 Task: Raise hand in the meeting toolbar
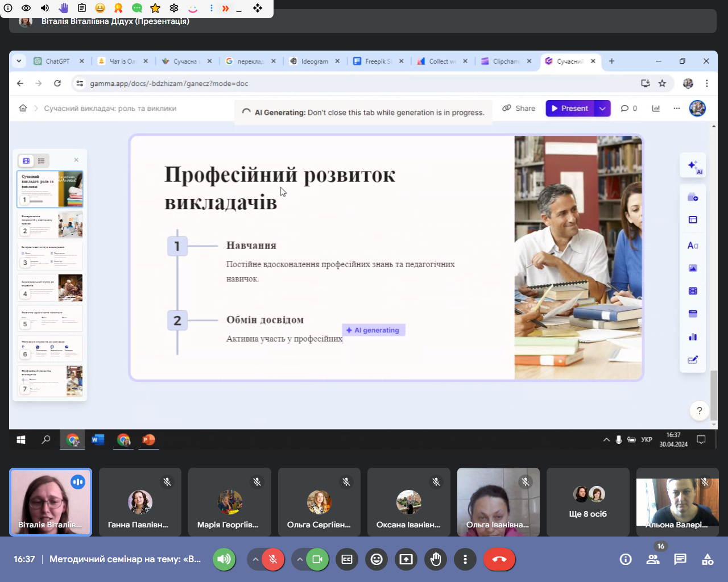(436, 559)
